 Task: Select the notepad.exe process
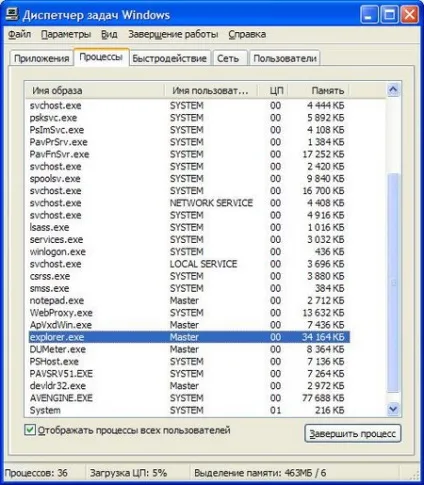(x=189, y=301)
